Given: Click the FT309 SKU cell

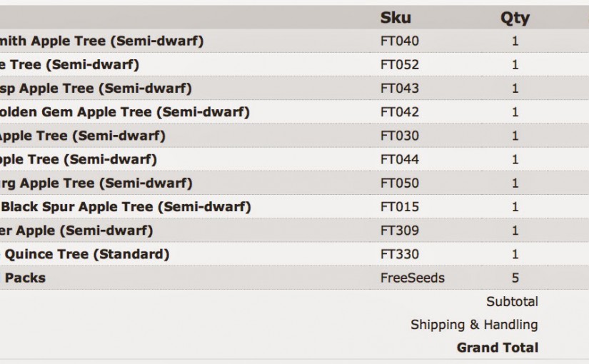Looking at the screenshot, I should [x=400, y=231].
